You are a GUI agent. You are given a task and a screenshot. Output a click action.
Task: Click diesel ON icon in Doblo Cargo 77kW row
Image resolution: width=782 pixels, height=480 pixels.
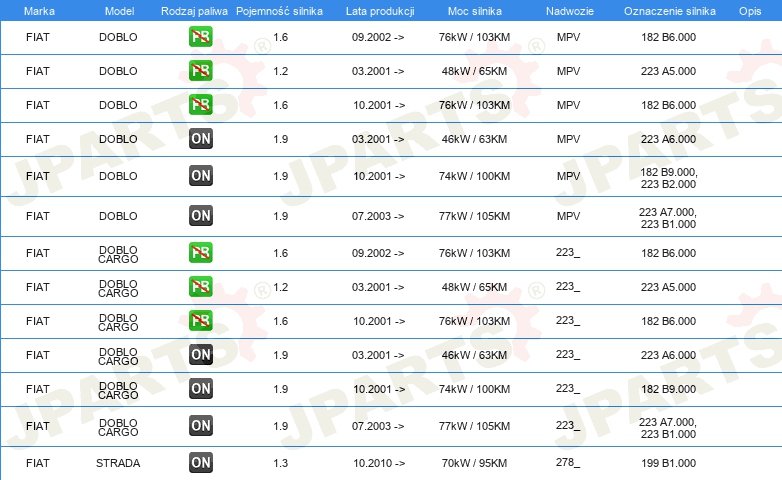[x=200, y=426]
